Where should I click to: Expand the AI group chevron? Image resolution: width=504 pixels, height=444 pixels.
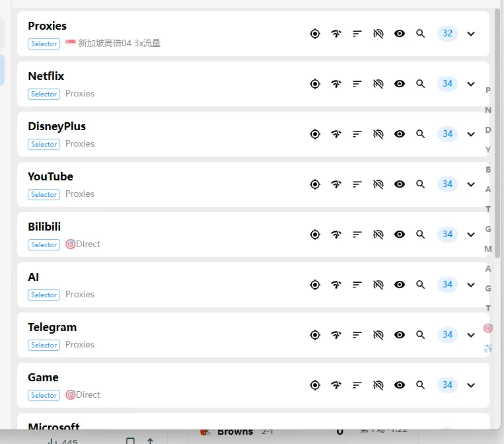(471, 285)
